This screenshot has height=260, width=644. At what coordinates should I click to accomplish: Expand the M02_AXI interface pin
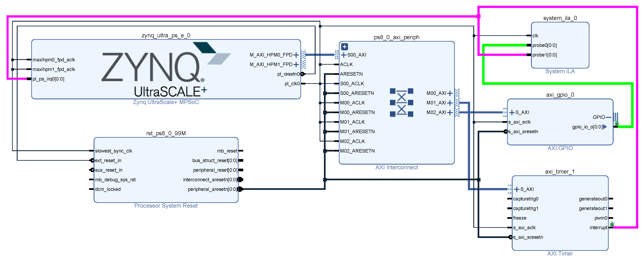tap(450, 113)
